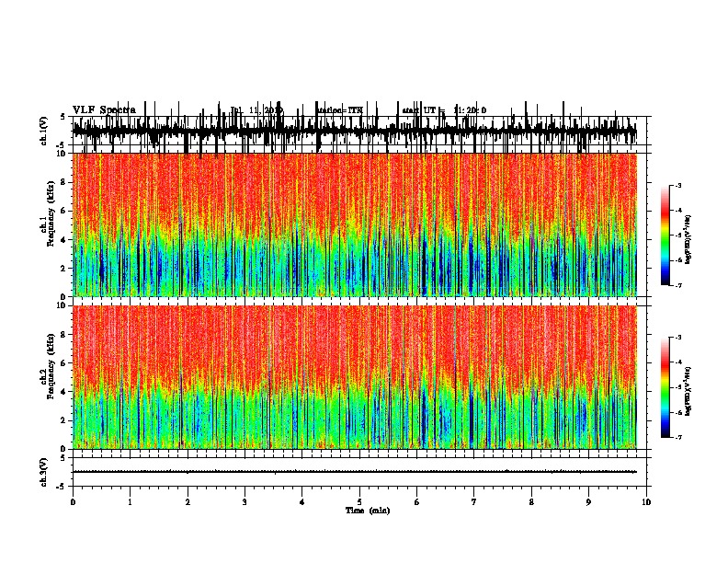Click the time axis tick label "3"
The height and width of the screenshot is (563, 728).
tap(245, 501)
